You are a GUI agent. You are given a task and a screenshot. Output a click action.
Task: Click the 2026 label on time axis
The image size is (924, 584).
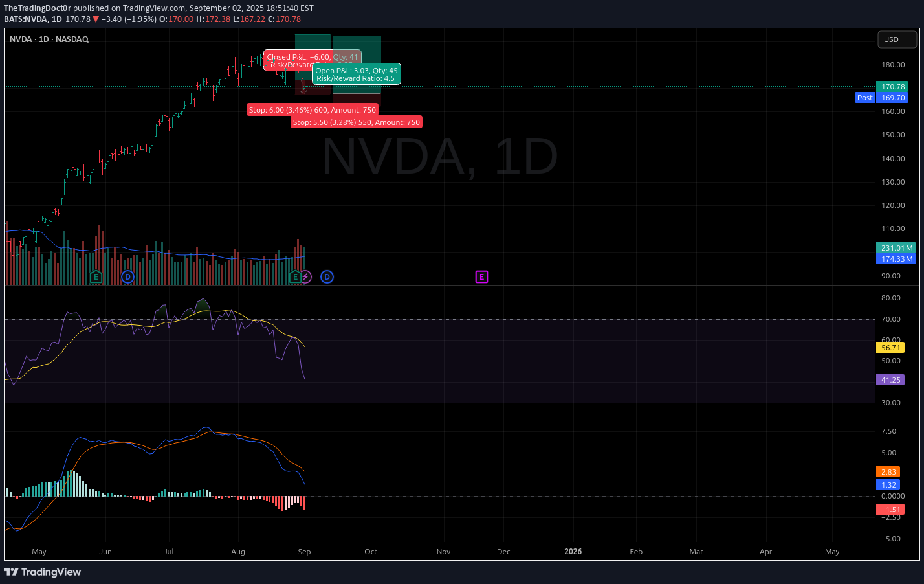573,552
